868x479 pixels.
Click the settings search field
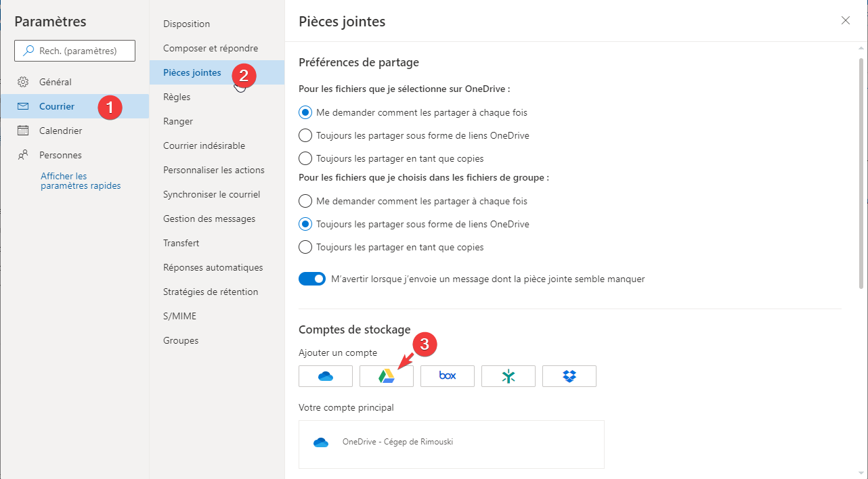coord(74,51)
